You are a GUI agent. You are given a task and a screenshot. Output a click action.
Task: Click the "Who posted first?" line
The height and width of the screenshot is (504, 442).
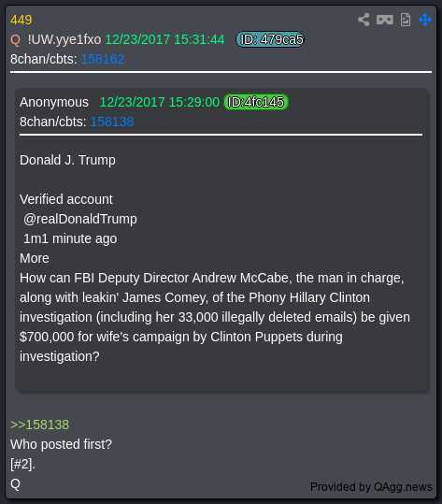[x=61, y=444]
